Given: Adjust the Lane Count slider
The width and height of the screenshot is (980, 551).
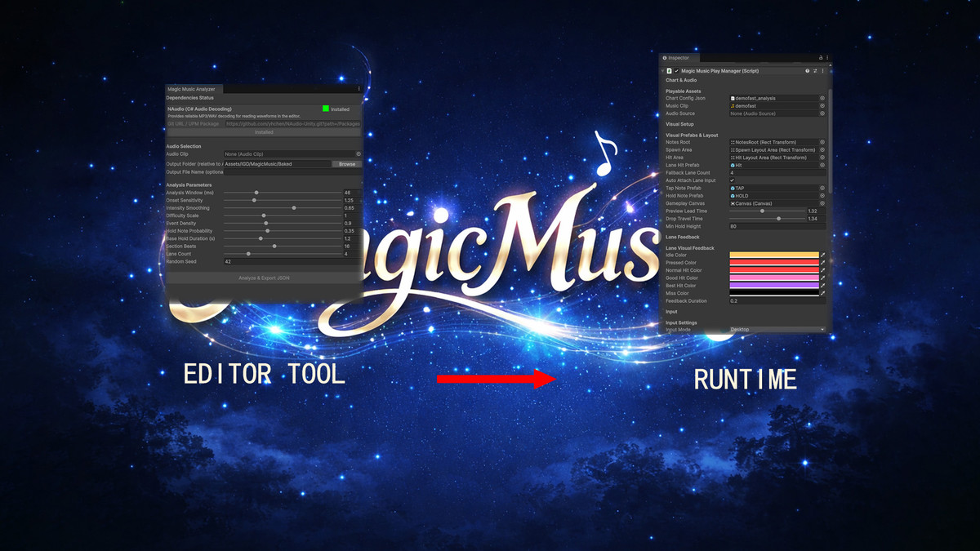Looking at the screenshot, I should (x=283, y=254).
